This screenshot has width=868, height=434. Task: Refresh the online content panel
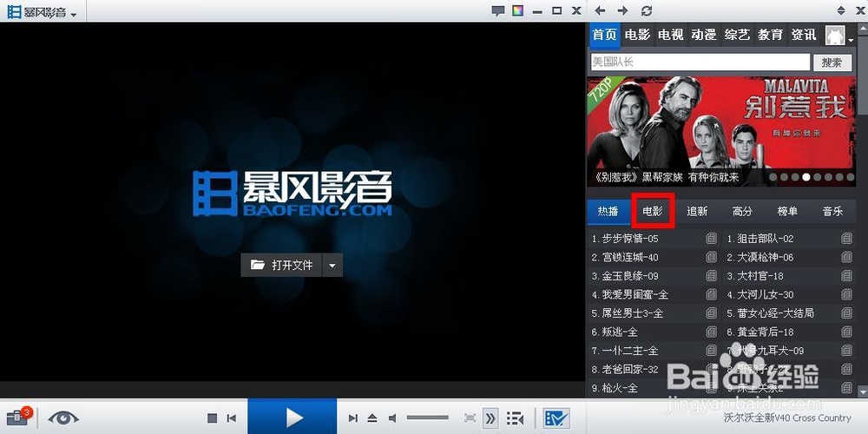click(x=647, y=10)
